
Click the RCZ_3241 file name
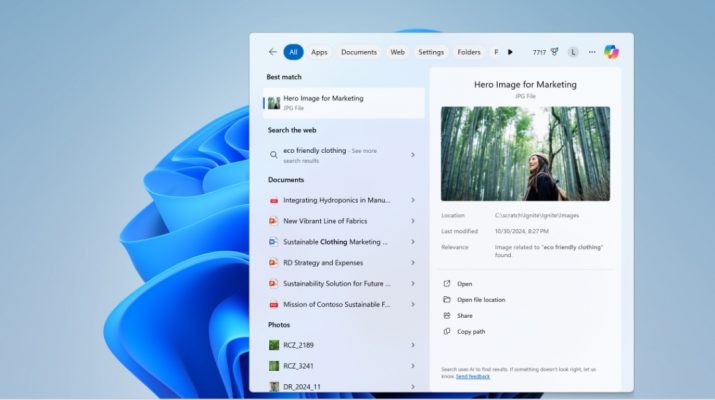298,366
